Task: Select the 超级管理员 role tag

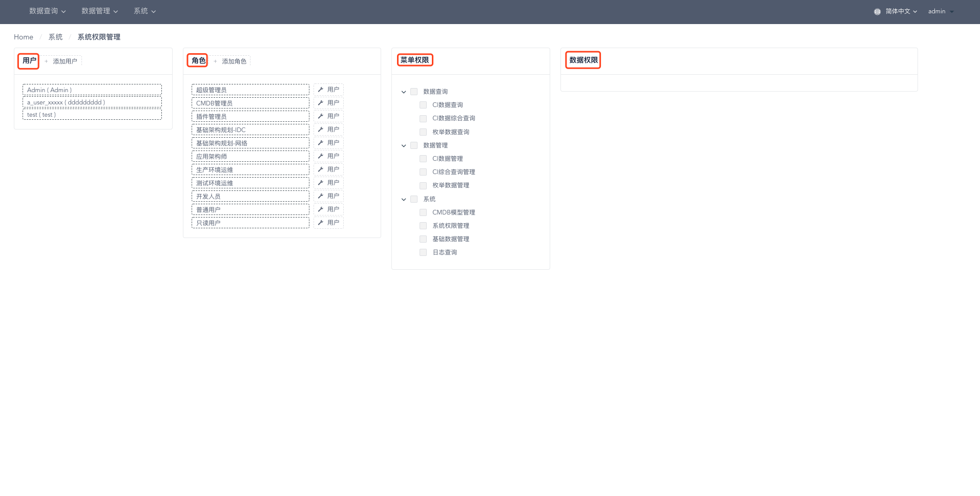Action: pyautogui.click(x=251, y=90)
